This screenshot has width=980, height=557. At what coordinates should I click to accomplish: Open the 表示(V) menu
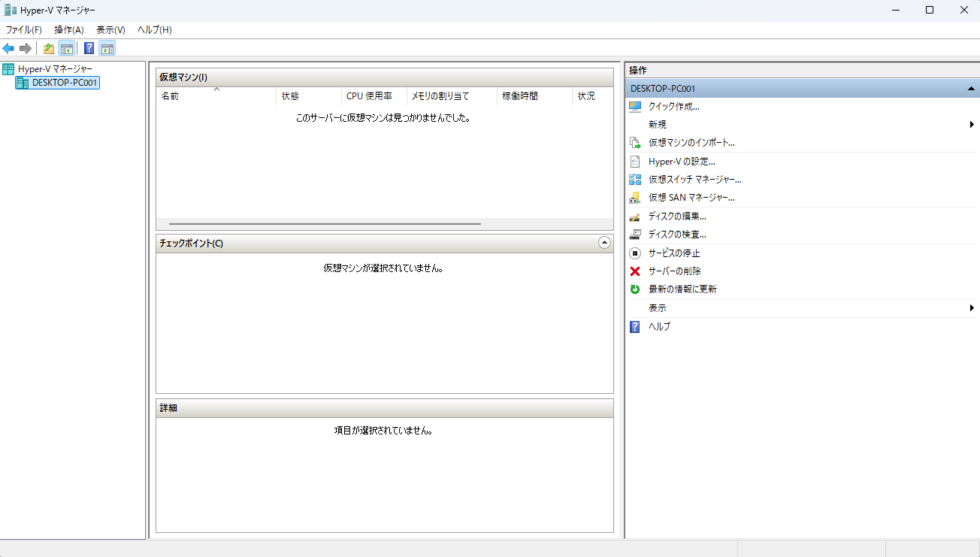click(x=110, y=30)
